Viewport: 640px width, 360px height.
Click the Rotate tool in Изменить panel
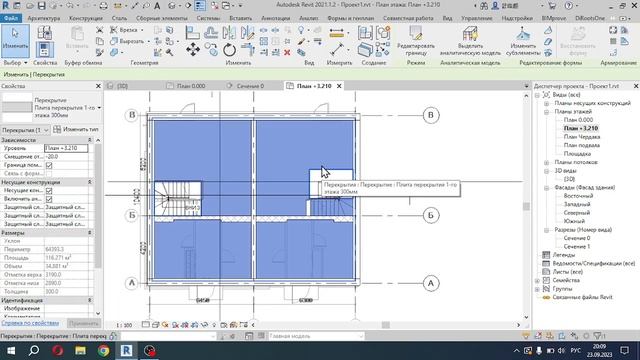[x=229, y=50]
